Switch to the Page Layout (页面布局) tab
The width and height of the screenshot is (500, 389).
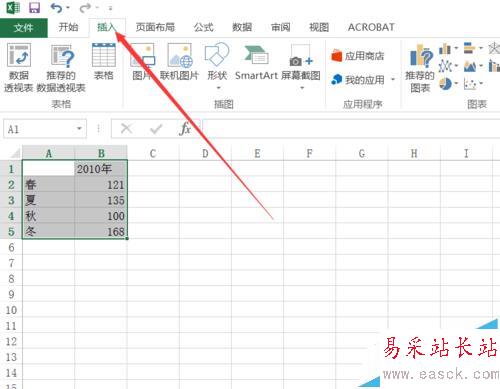[x=155, y=27]
